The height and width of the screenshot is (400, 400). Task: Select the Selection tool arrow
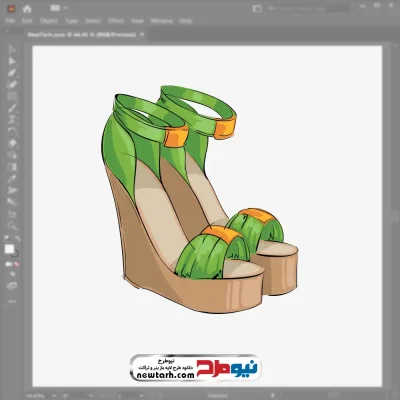(x=12, y=50)
